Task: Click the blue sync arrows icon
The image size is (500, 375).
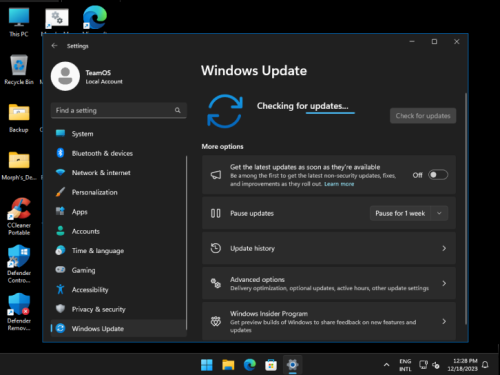Action: pyautogui.click(x=225, y=111)
